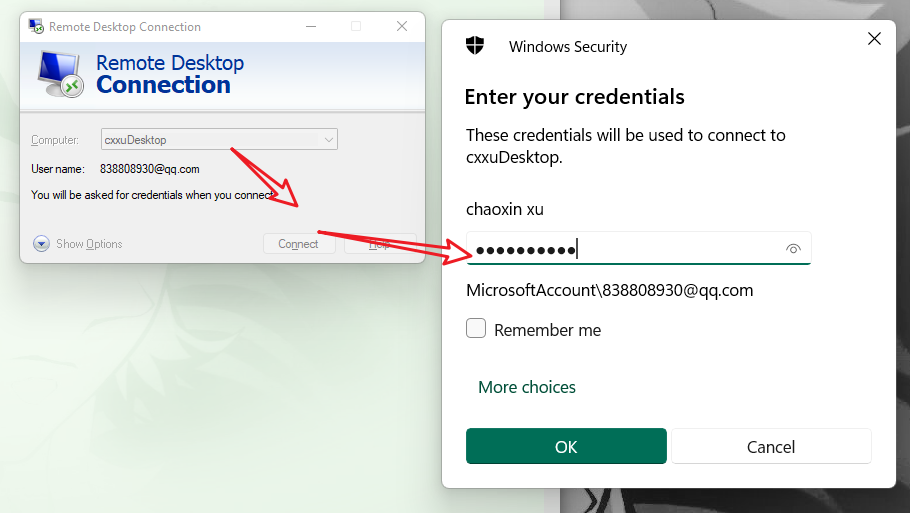
Task: Open More choices for credentials
Action: tap(526, 387)
